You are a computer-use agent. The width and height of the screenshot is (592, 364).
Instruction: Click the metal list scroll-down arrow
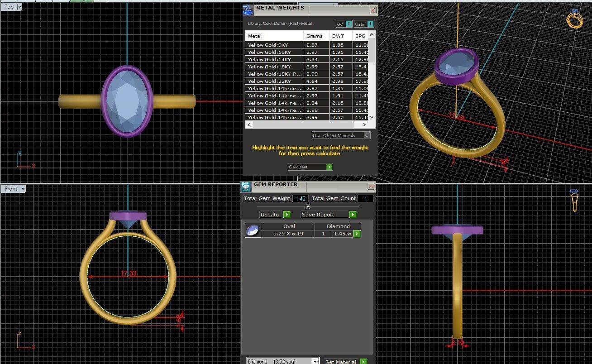[x=372, y=117]
